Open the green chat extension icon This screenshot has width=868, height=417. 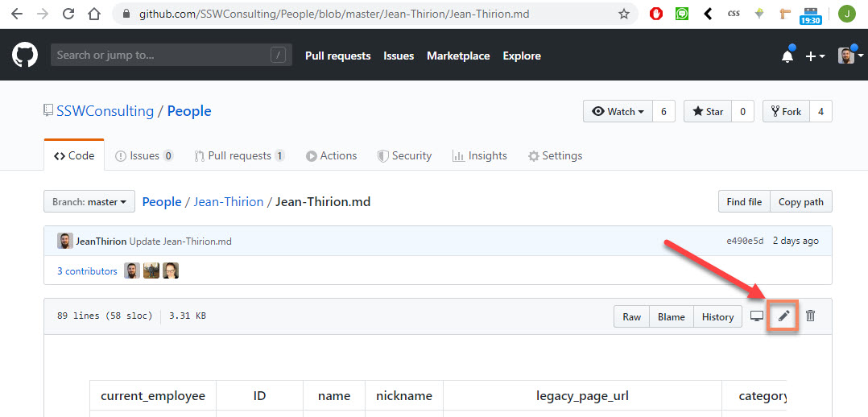(x=682, y=14)
